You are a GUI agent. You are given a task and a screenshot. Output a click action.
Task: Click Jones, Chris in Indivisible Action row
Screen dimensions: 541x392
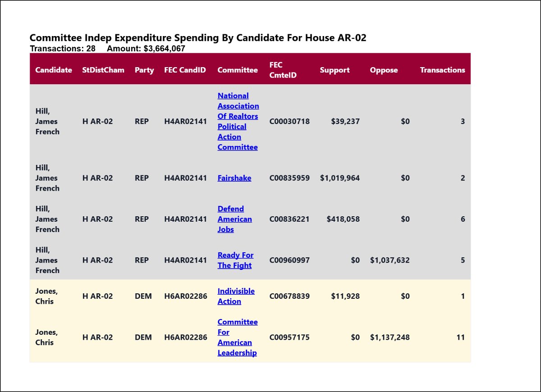click(x=46, y=296)
